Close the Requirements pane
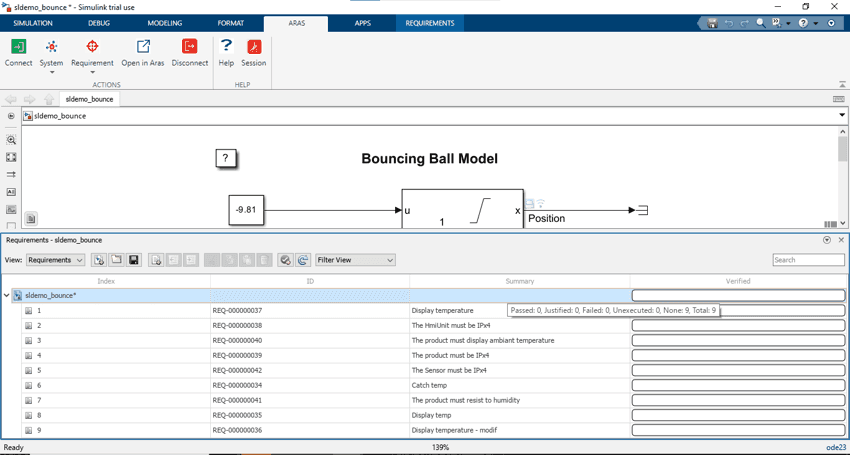 [841, 240]
